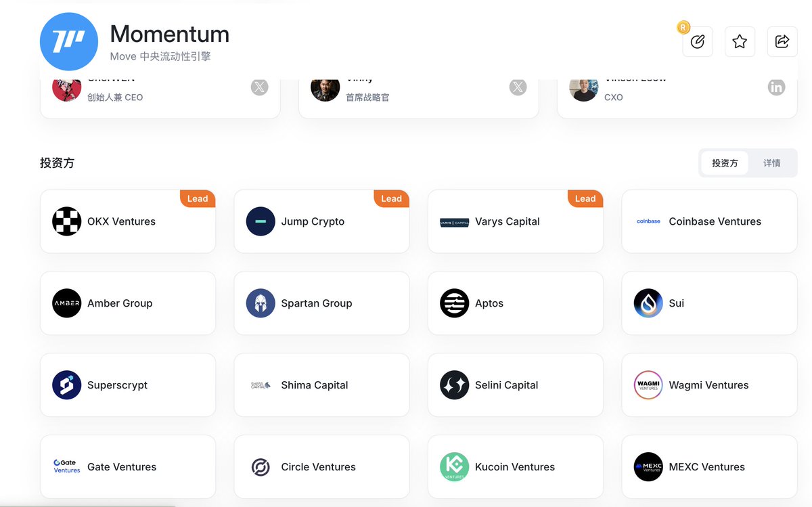Viewport: 812px width, 507px height.
Task: Click the Amber Group logo icon
Action: [x=67, y=303]
